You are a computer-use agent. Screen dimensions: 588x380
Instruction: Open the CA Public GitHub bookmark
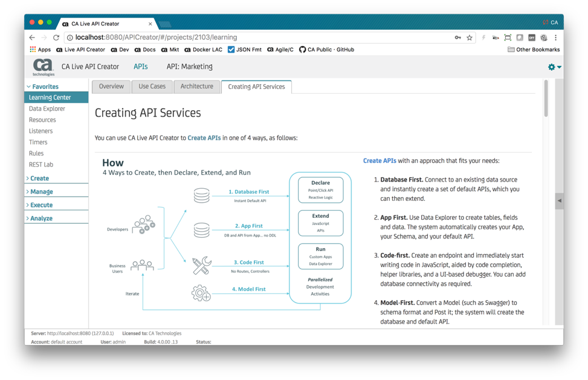tap(326, 50)
